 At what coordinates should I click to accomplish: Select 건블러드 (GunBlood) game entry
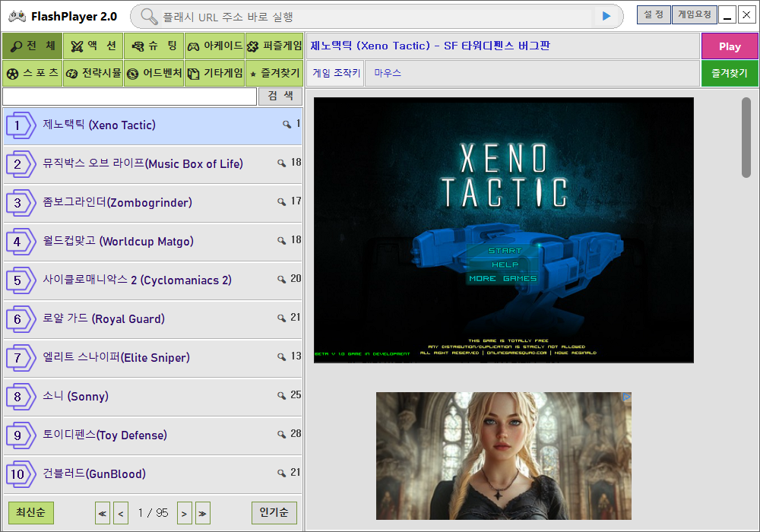153,474
